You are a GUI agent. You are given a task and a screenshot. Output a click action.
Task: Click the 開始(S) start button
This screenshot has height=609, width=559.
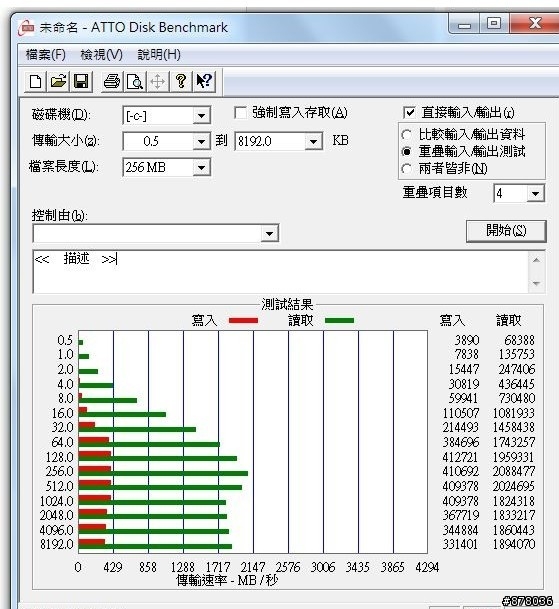(506, 231)
